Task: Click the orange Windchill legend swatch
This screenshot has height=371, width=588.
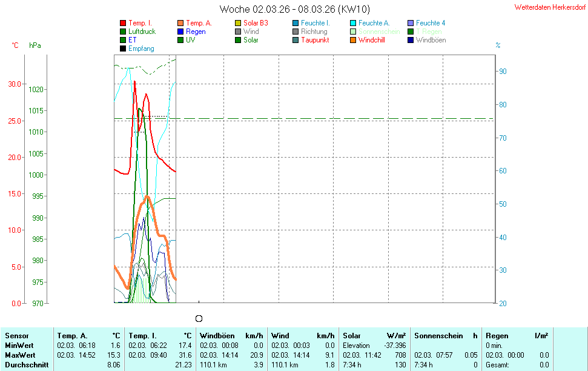Action: (x=353, y=40)
